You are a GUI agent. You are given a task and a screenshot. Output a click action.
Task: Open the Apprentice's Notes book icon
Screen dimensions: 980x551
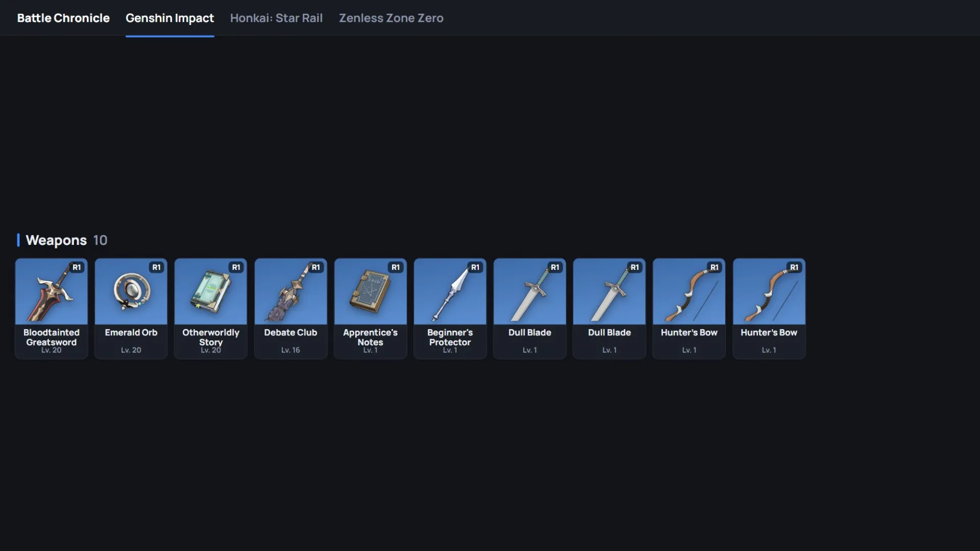tap(371, 291)
